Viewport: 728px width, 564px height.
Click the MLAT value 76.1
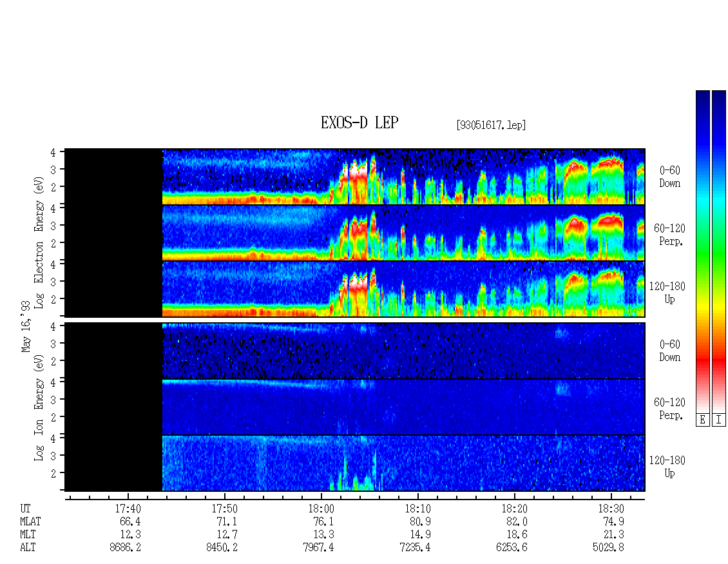(323, 521)
